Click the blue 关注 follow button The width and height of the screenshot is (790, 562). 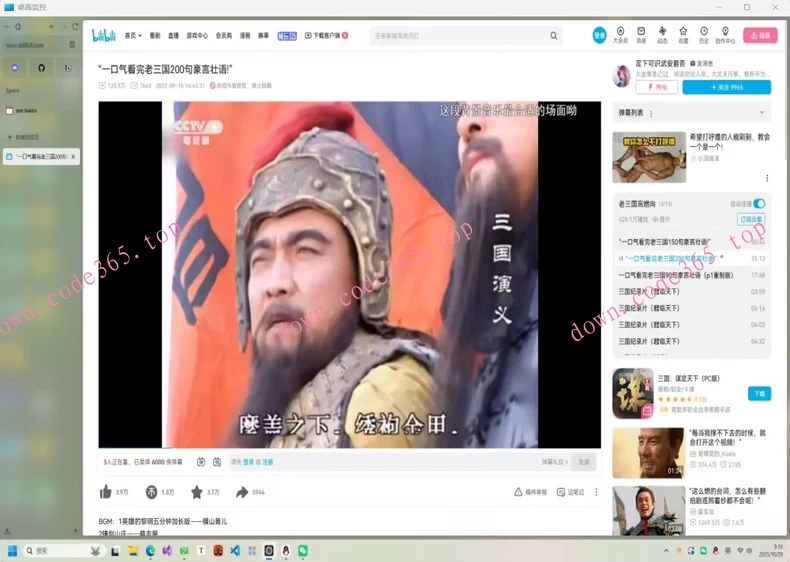point(726,87)
